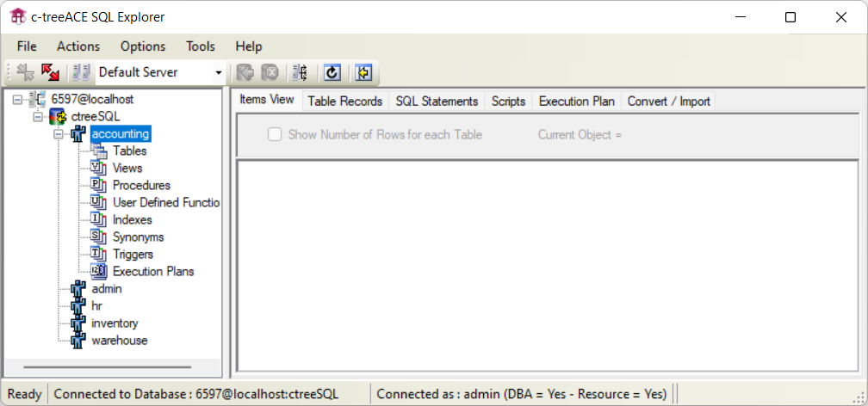Click the accounting user icon

tap(78, 134)
